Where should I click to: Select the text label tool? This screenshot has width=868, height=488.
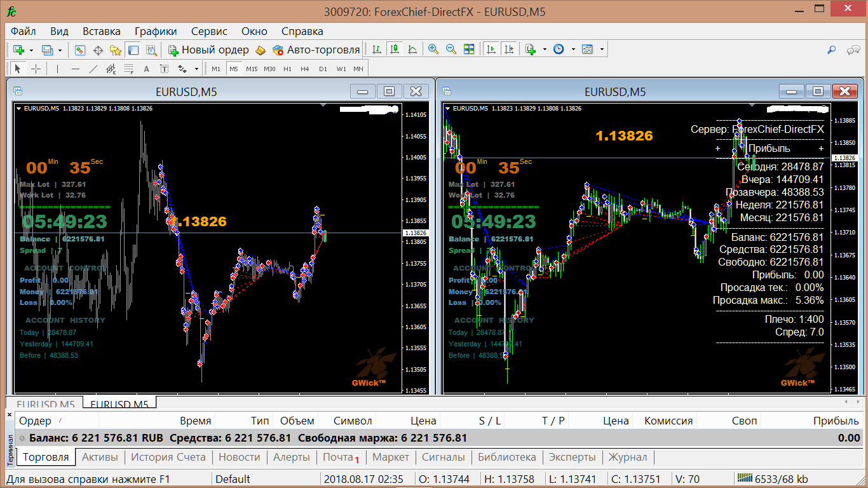[x=164, y=69]
